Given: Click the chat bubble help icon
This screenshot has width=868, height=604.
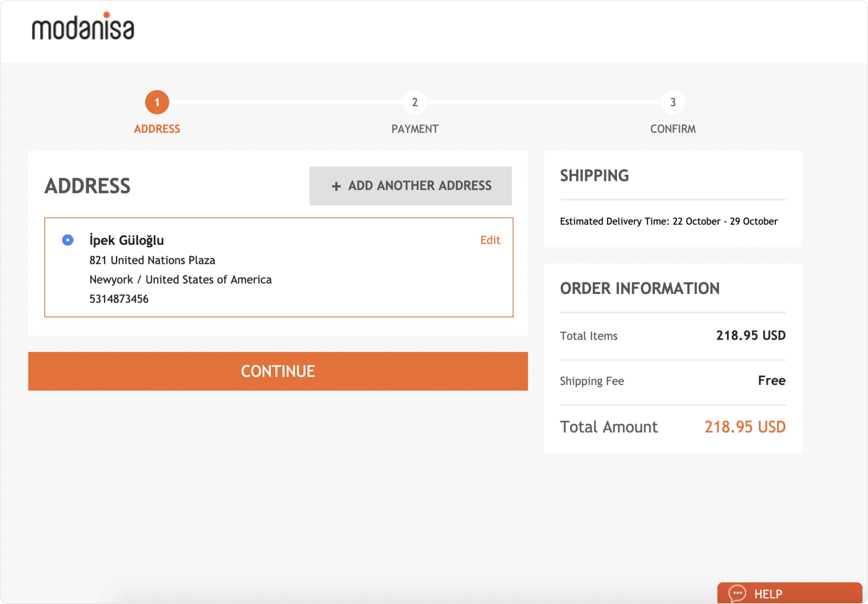Looking at the screenshot, I should point(737,594).
